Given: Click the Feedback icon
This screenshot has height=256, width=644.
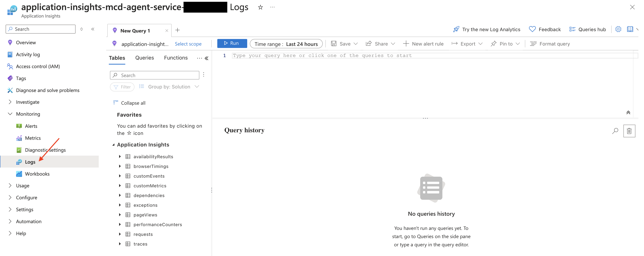Looking at the screenshot, I should (x=533, y=29).
